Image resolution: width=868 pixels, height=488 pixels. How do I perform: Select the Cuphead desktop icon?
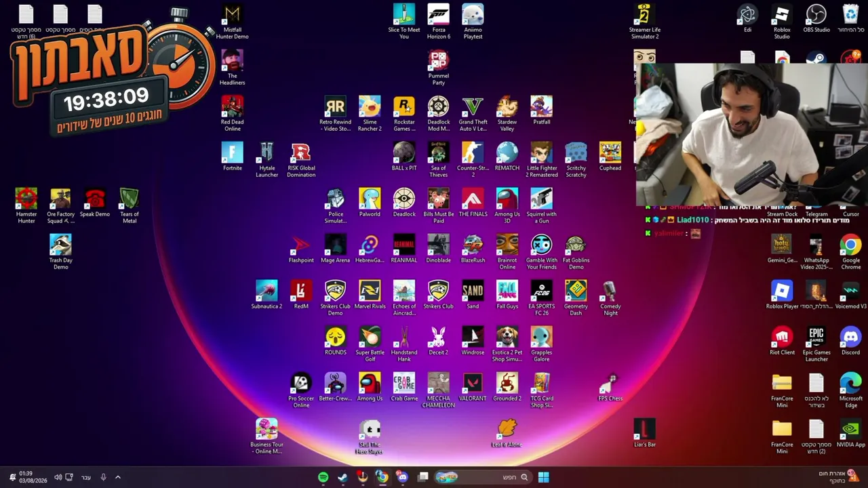610,157
